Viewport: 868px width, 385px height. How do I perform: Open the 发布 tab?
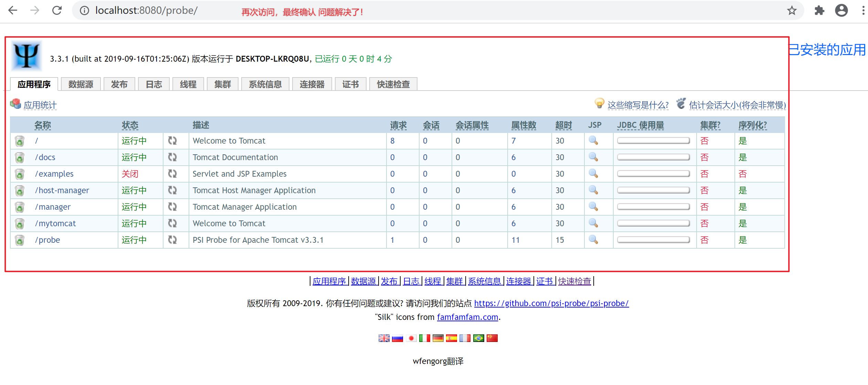point(119,84)
